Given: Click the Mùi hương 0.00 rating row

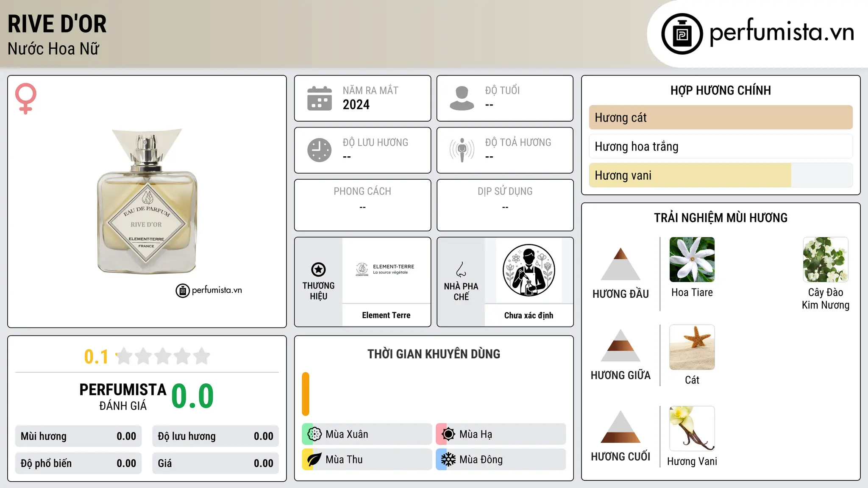Looking at the screenshot, I should point(78,436).
